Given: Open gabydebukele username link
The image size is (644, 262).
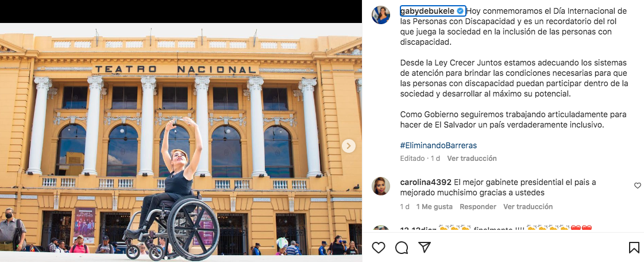Looking at the screenshot, I should pos(428,11).
